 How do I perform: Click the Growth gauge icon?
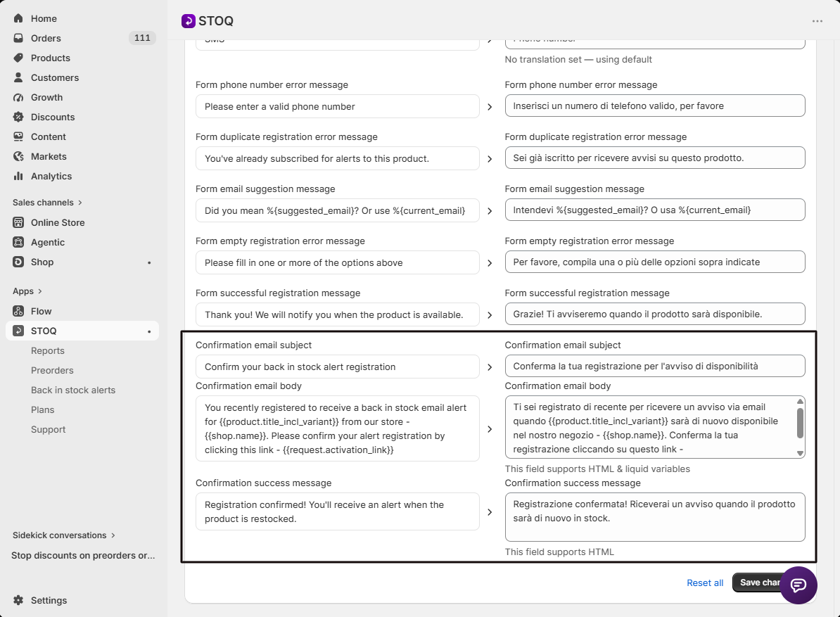coord(18,98)
